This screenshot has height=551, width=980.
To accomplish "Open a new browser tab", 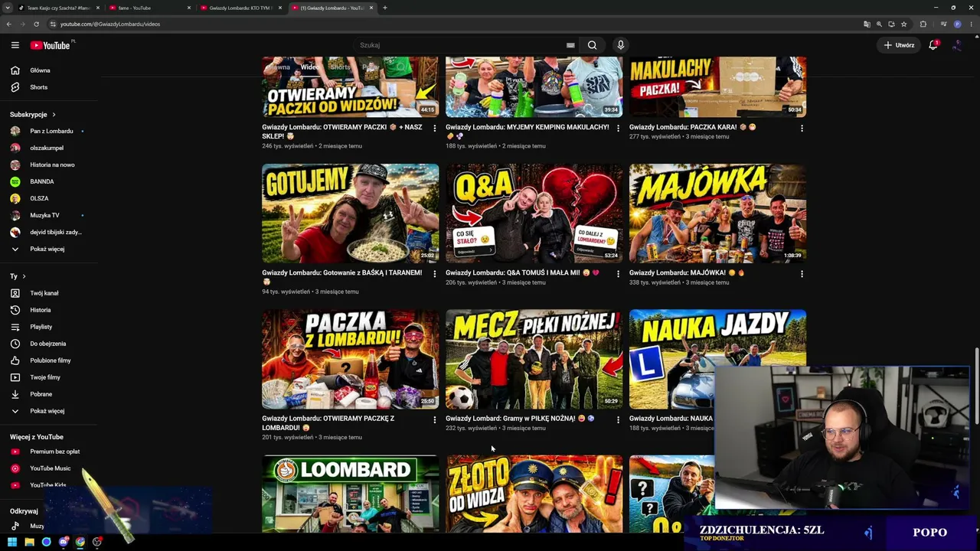I will coord(385,8).
